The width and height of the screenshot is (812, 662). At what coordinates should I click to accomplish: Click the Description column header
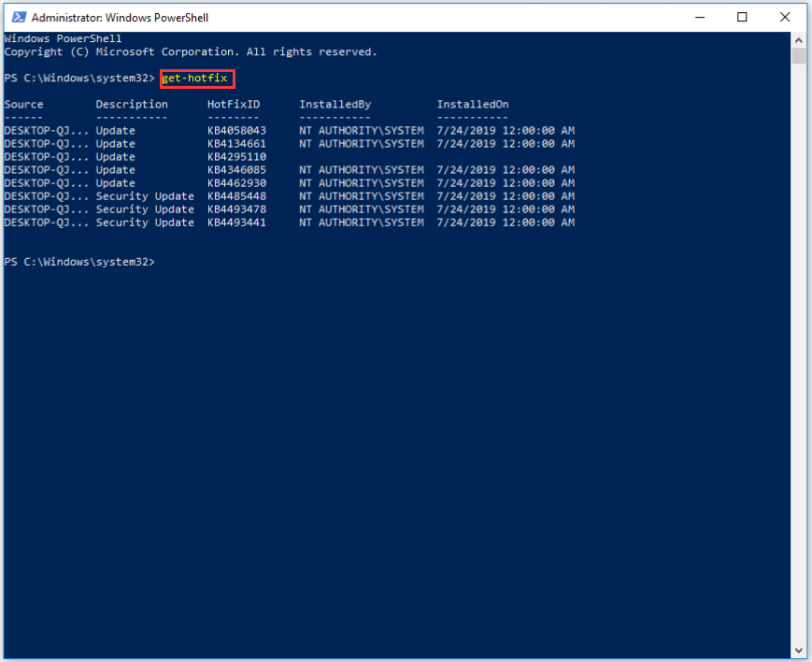(x=132, y=104)
